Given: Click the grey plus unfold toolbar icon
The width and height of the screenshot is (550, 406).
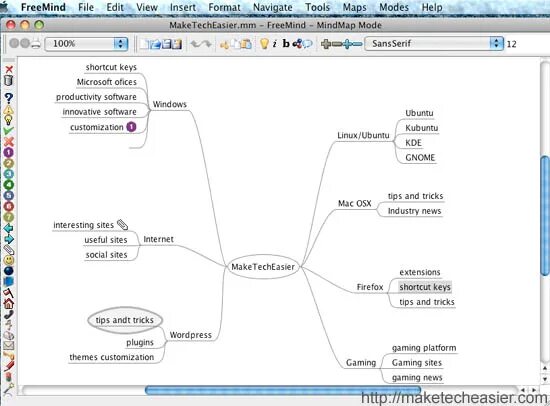Looking at the screenshot, I should pyautogui.click(x=326, y=44).
